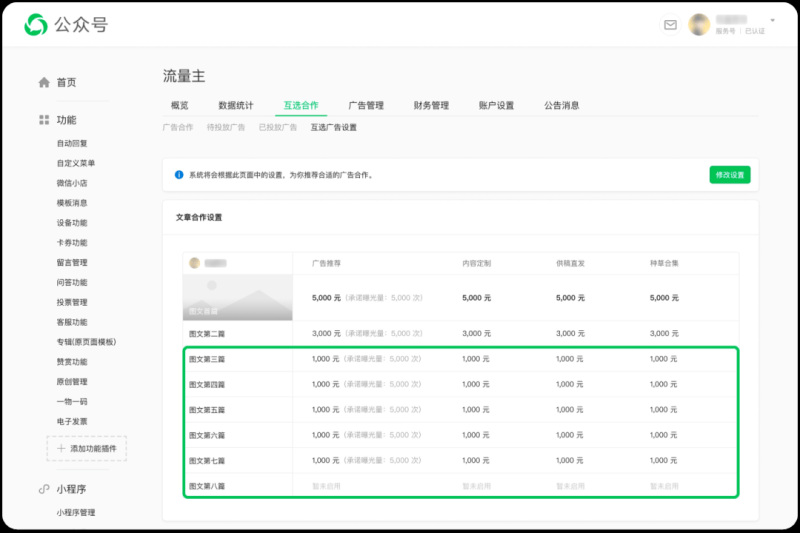Click the 图文第七篇 row label
The image size is (800, 533).
(207, 461)
